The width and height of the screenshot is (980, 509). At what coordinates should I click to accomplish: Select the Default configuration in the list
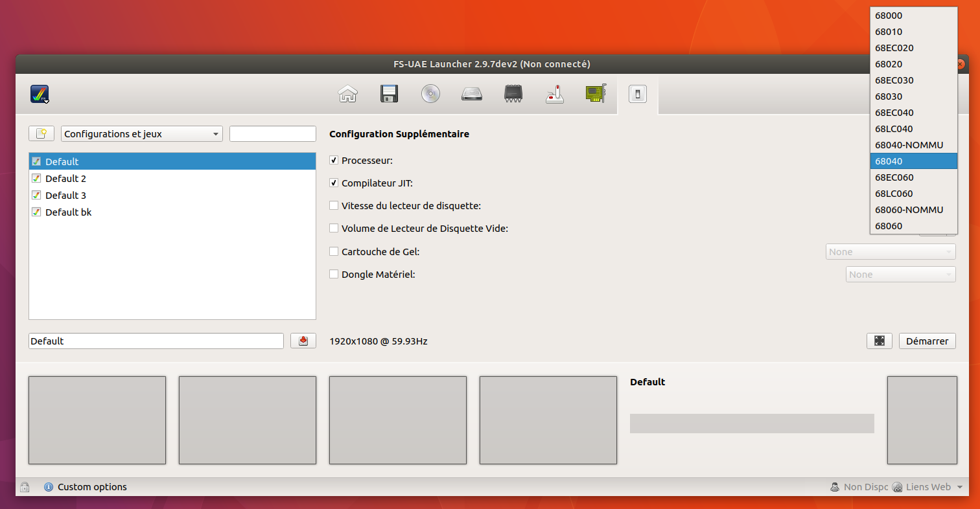pos(172,162)
